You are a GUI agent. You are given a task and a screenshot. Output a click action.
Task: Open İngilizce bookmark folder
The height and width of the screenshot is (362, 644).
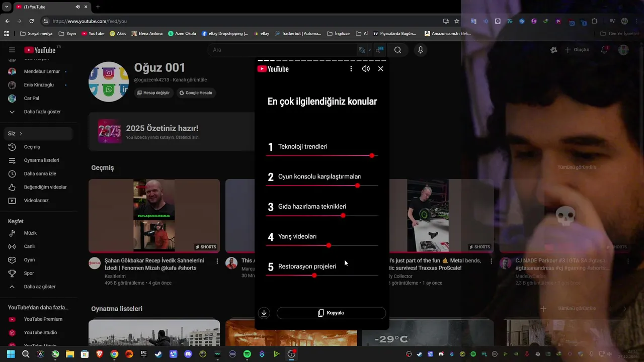[338, 34]
